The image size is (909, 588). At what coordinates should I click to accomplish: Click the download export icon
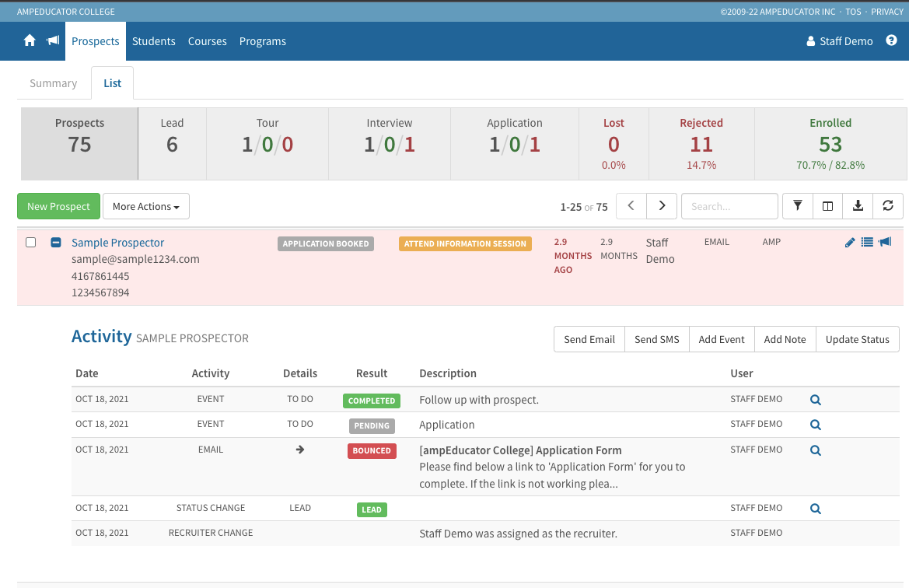pyautogui.click(x=858, y=206)
